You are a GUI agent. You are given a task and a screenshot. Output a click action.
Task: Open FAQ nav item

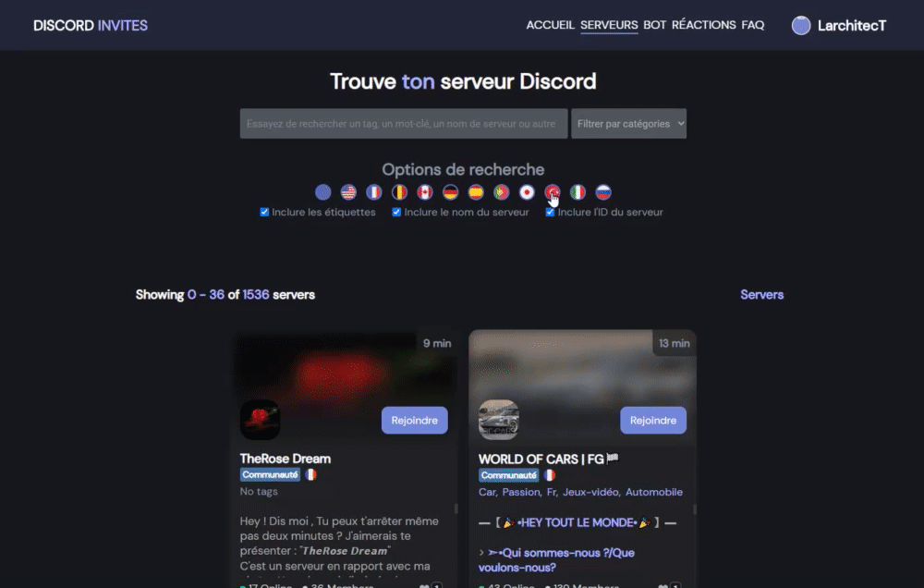(x=752, y=25)
